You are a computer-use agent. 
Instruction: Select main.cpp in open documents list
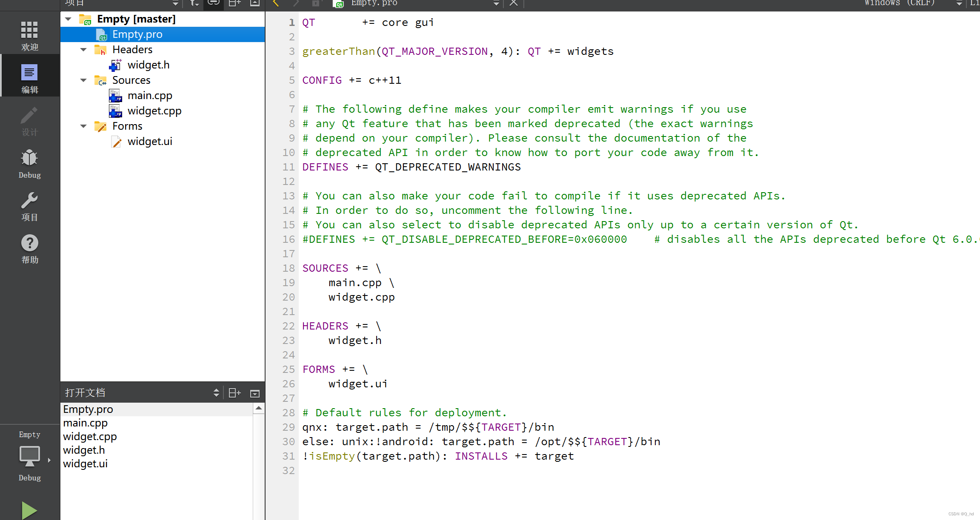[157, 423]
